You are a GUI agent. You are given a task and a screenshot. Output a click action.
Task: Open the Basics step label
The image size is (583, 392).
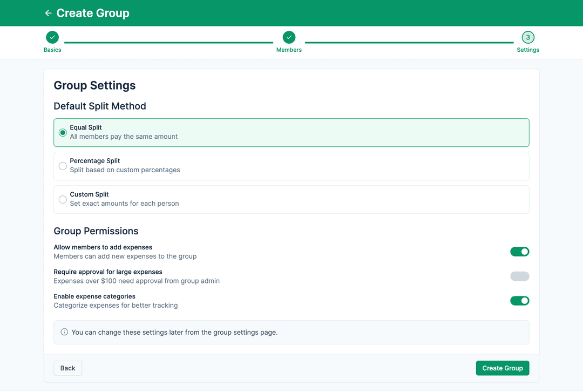pos(52,49)
